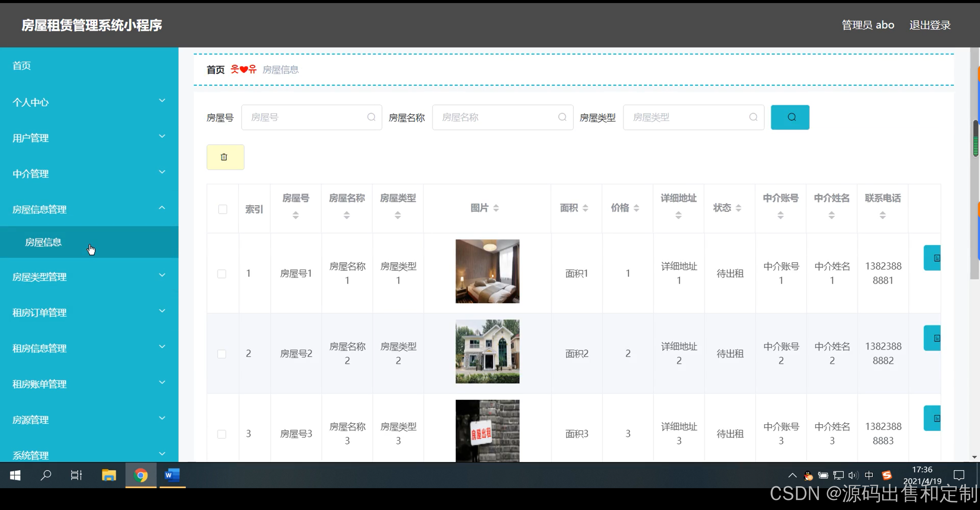This screenshot has height=510, width=980.
Task: Click sort arrows on 价格 column
Action: coord(636,208)
